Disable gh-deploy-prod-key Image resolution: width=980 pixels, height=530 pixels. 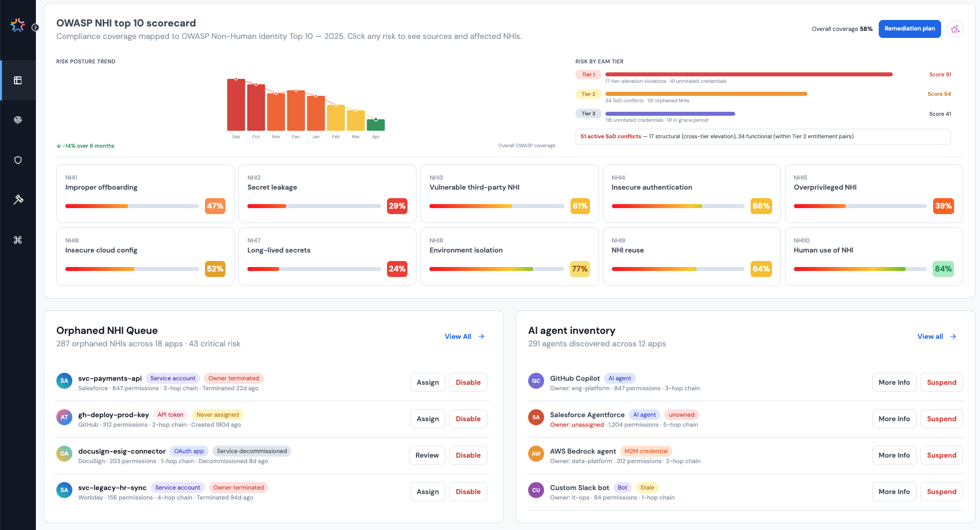pos(468,419)
